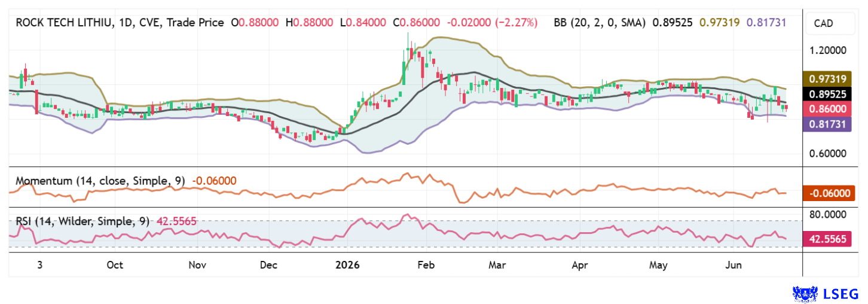Click Bollinger middle value 0.89525 in legend

673,23
